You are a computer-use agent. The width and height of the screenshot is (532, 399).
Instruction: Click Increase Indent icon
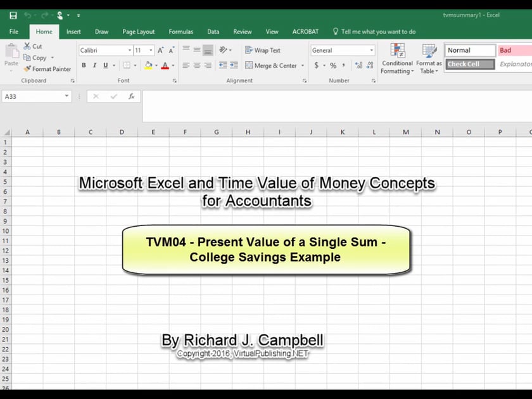click(x=234, y=65)
